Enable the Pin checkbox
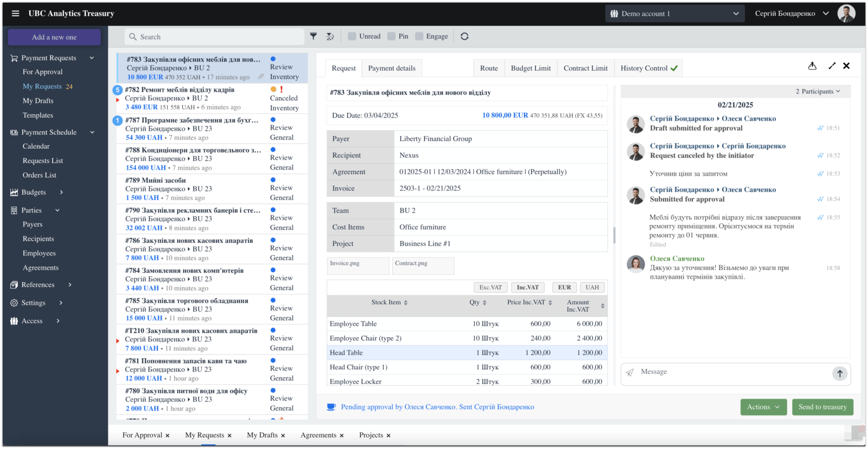Viewport: 868px width, 449px height. pyautogui.click(x=391, y=36)
